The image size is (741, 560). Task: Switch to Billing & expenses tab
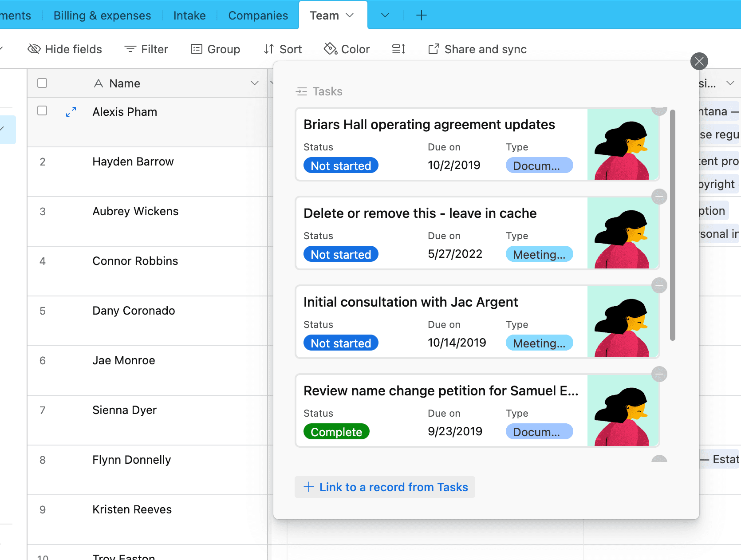point(102,16)
